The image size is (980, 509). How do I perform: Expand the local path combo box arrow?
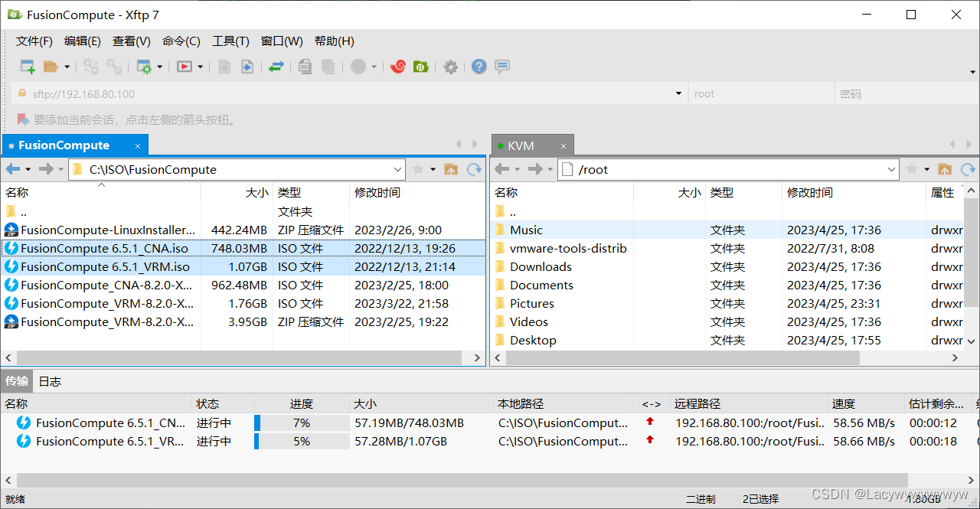click(x=397, y=169)
